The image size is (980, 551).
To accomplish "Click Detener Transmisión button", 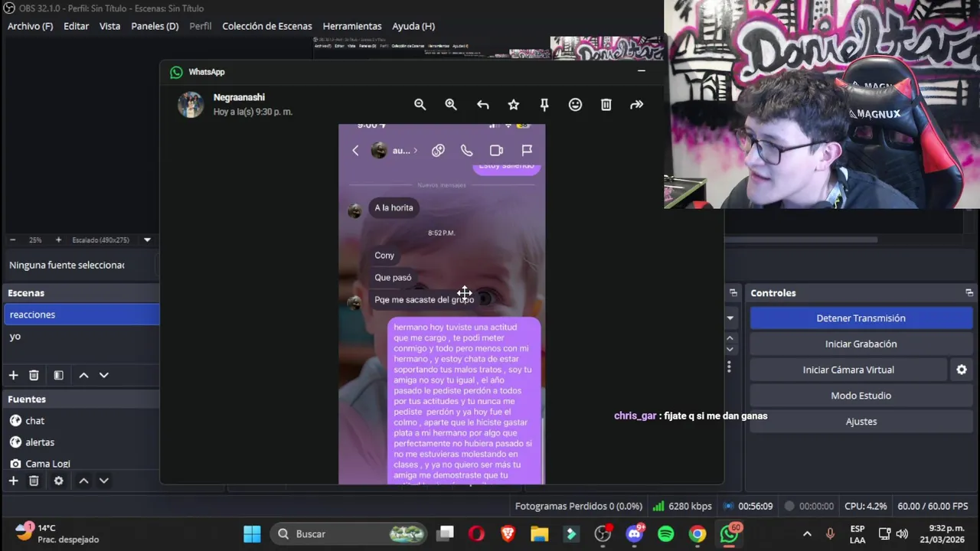I will [x=861, y=318].
